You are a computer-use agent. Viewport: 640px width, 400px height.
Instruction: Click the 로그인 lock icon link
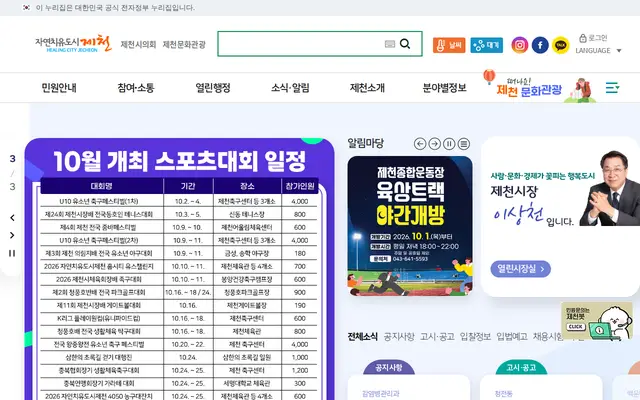point(593,38)
